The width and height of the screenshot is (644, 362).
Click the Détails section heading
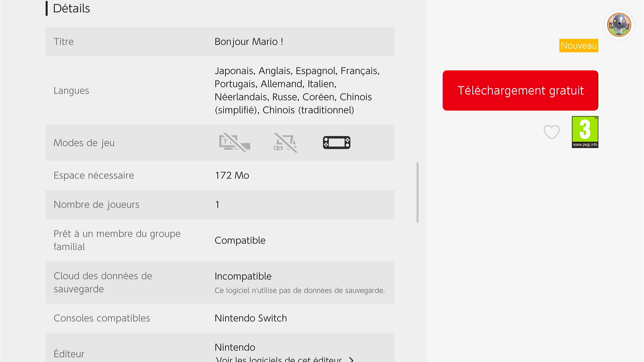point(71,8)
